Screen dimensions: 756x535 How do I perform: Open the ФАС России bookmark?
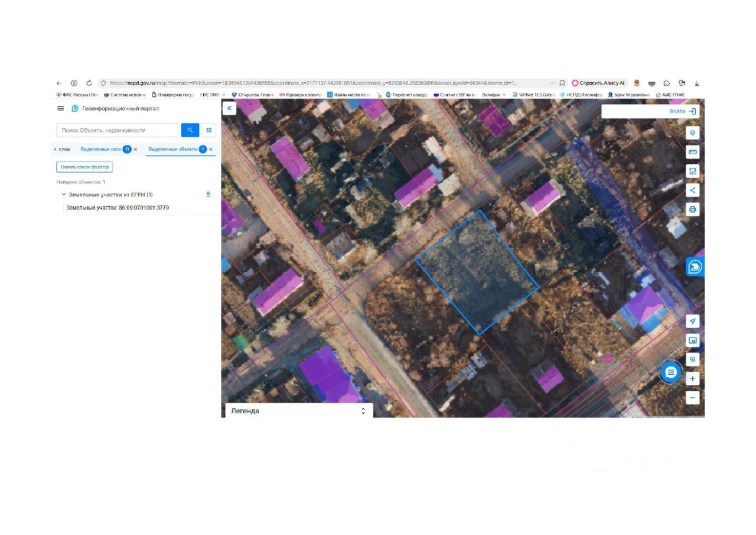[x=77, y=95]
